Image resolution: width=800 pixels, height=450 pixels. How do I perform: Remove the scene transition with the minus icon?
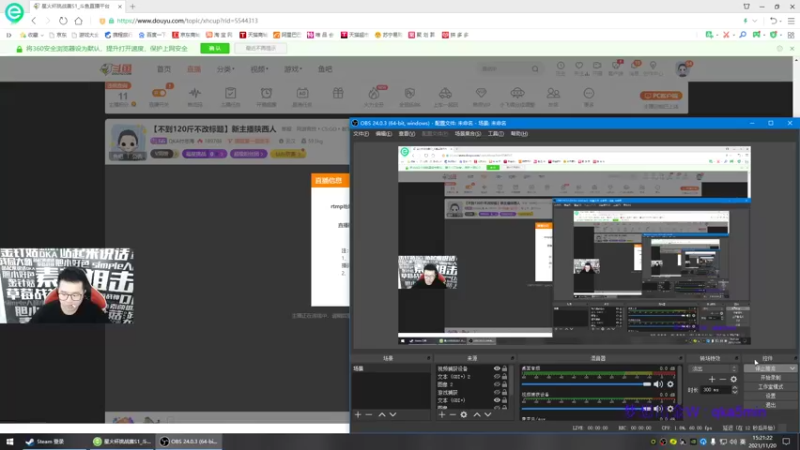722,379
